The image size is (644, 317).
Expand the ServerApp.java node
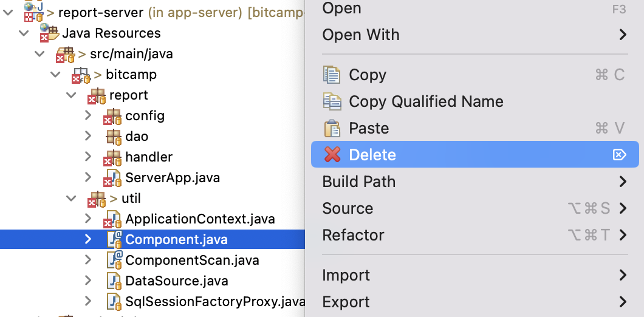[x=87, y=177]
